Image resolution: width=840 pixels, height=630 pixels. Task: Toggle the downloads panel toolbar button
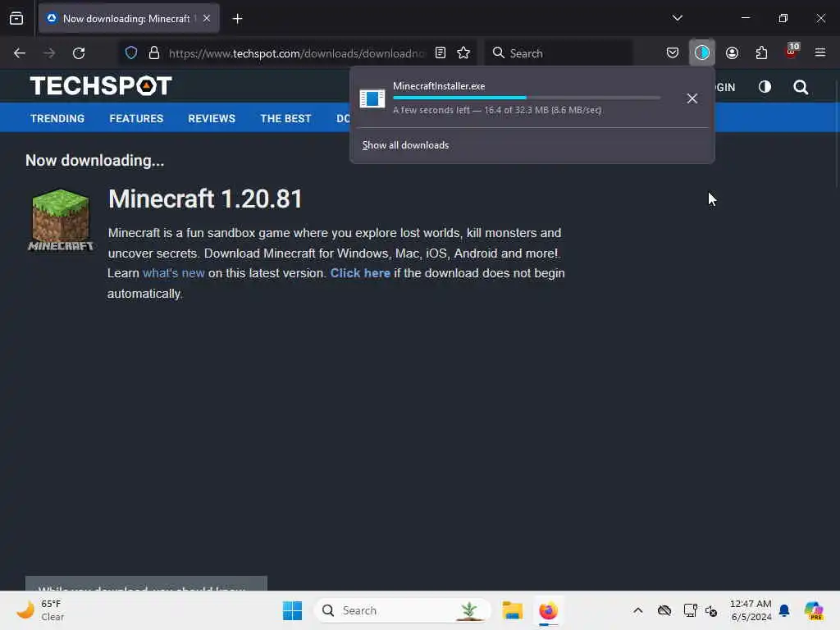tap(702, 52)
